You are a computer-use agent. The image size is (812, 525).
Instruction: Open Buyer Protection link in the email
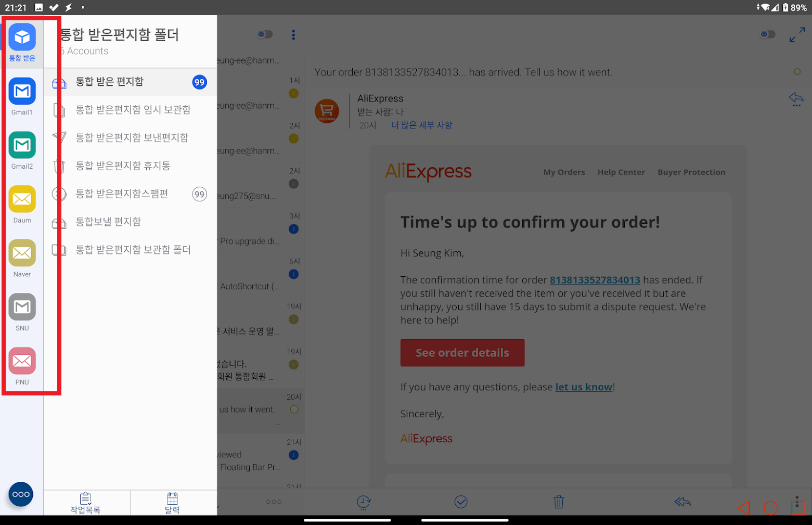click(691, 172)
